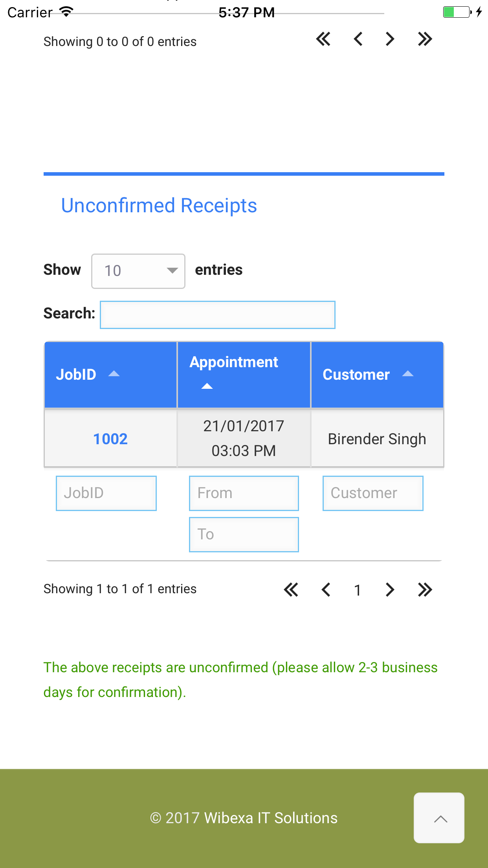
Task: Select page 1 in pagination
Action: [358, 590]
